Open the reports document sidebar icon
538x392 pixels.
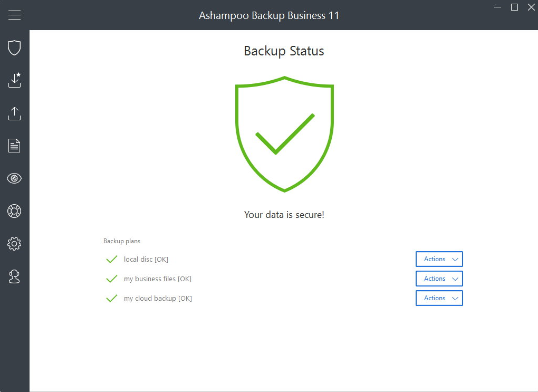(x=14, y=146)
